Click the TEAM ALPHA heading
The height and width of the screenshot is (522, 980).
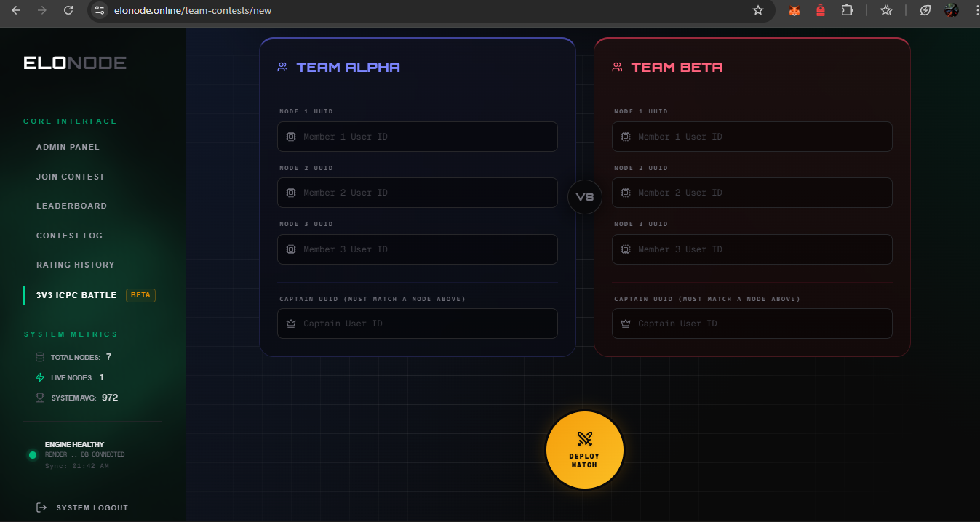[348, 67]
